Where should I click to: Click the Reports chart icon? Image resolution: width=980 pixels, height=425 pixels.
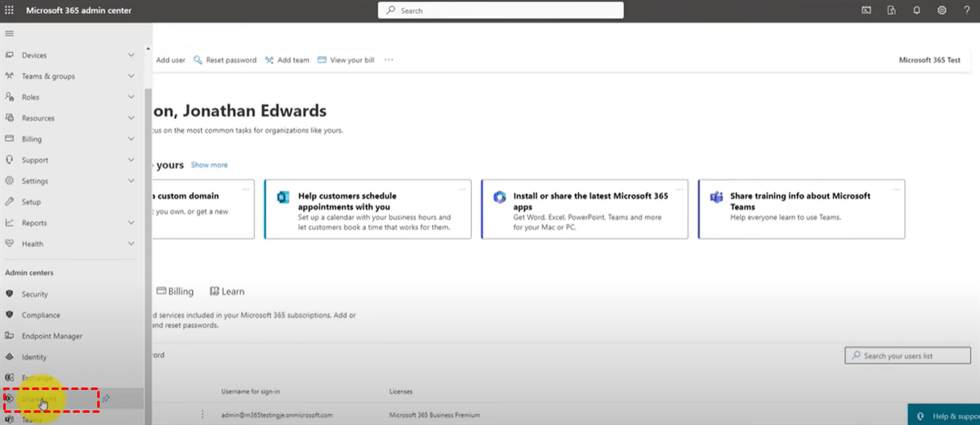[x=10, y=223]
